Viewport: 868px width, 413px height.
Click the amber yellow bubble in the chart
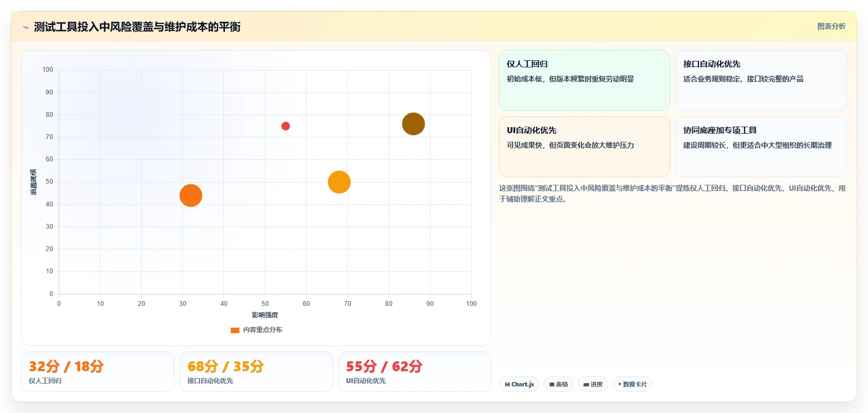(339, 182)
